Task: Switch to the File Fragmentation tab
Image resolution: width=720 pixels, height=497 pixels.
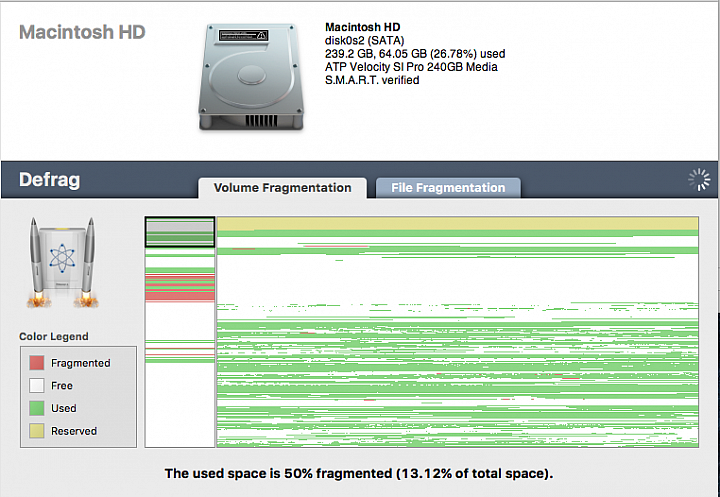Action: tap(448, 188)
